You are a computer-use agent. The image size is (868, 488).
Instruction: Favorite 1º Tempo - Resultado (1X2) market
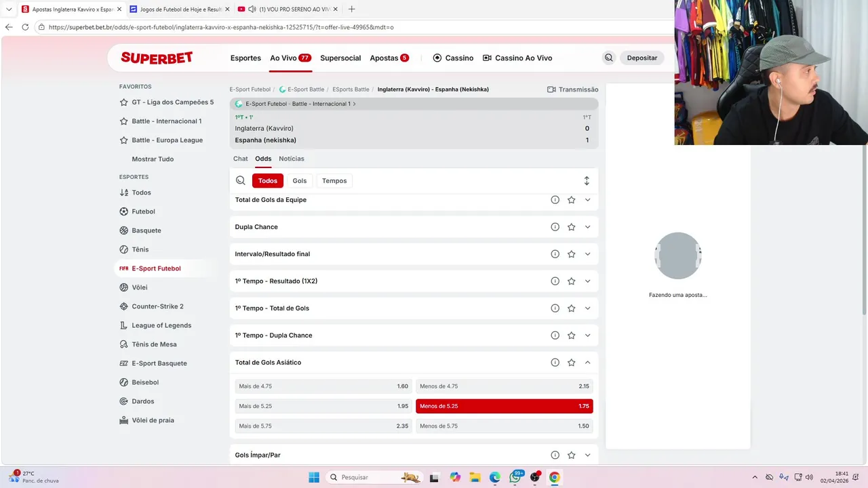572,281
